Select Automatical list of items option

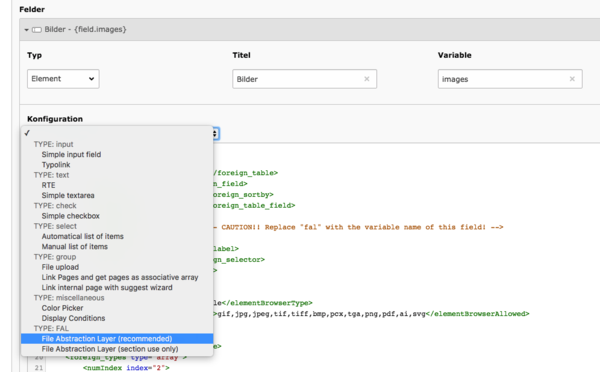point(82,237)
